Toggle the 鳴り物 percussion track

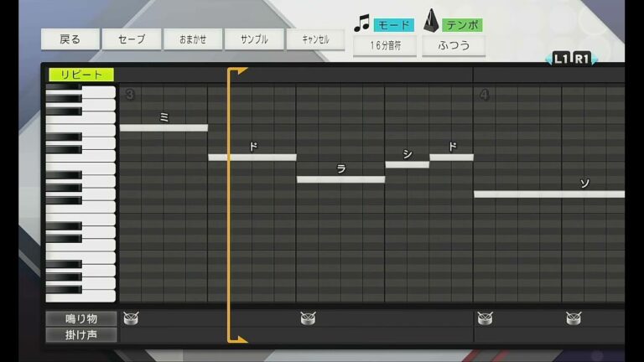81,318
